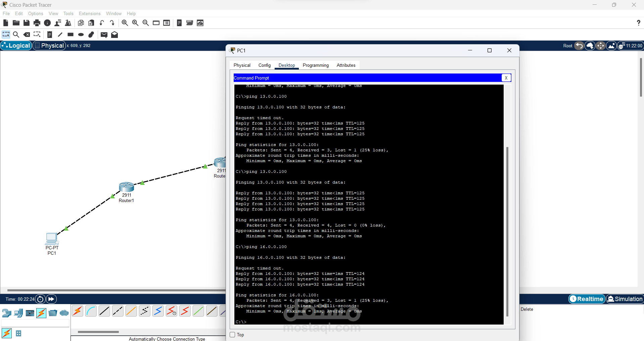The height and width of the screenshot is (341, 644).
Task: Switch to Simulation mode
Action: 625,299
